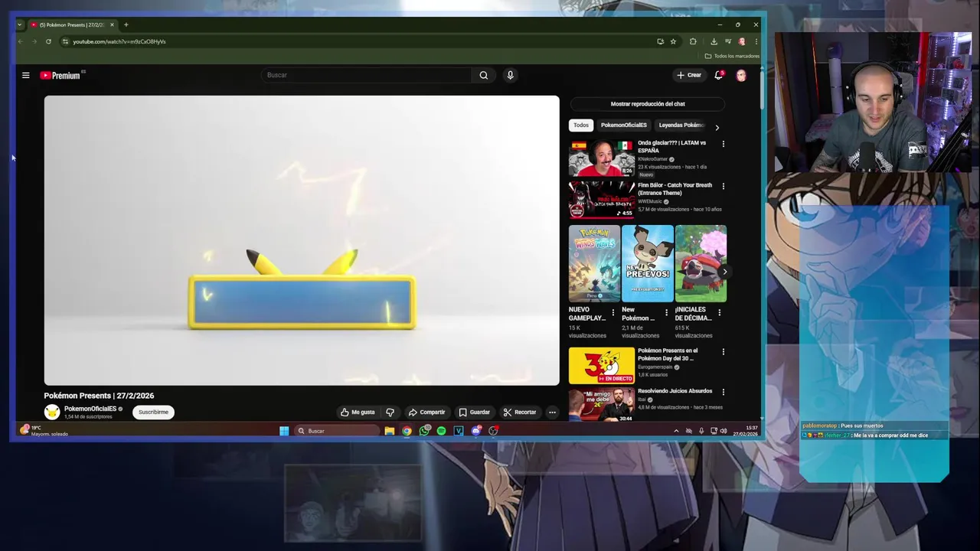Click the Recortar clip button
The height and width of the screenshot is (551, 980).
(x=520, y=412)
